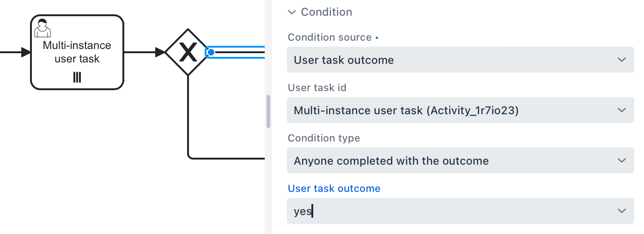Image resolution: width=644 pixels, height=234 pixels.
Task: Click the 'User task outcome' field label
Action: 334,189
